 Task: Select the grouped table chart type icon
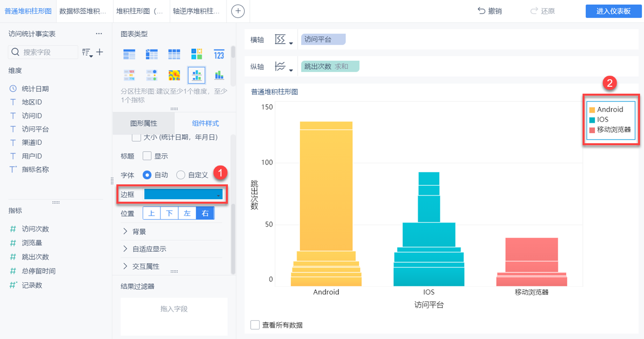129,55
